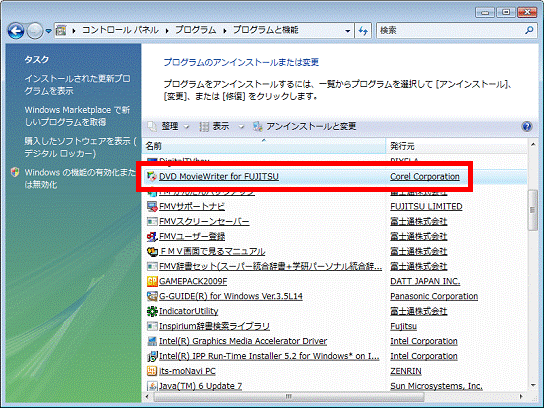The height and width of the screenshot is (408, 544).
Task: Click アンインストールと変更 toolbar button
Action: (x=305, y=126)
